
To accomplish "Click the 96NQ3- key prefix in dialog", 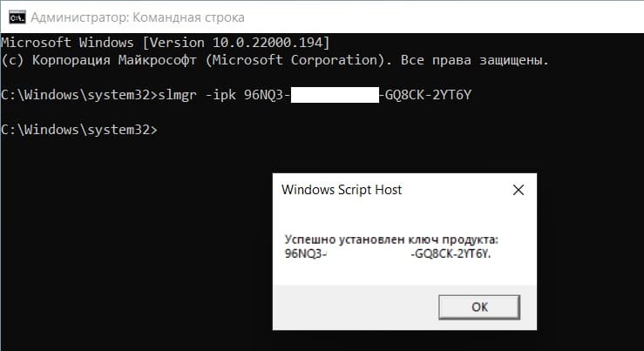I will [x=306, y=253].
